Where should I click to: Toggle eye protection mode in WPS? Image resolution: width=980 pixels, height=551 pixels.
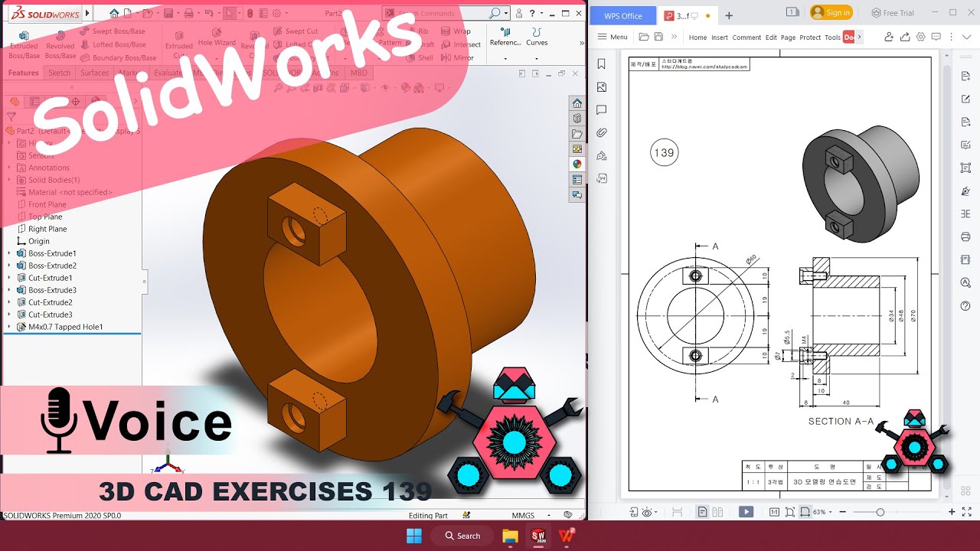pyautogui.click(x=648, y=512)
